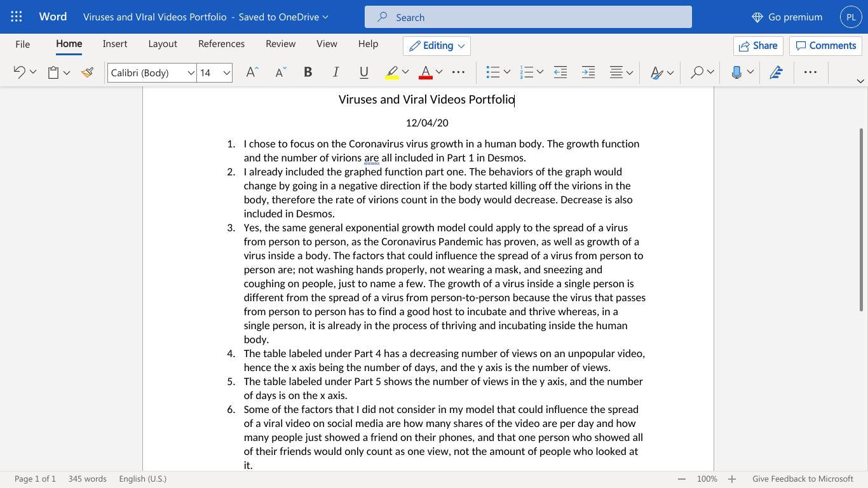Paste from the clipboard
Image resolution: width=868 pixels, height=488 pixels.
point(53,72)
